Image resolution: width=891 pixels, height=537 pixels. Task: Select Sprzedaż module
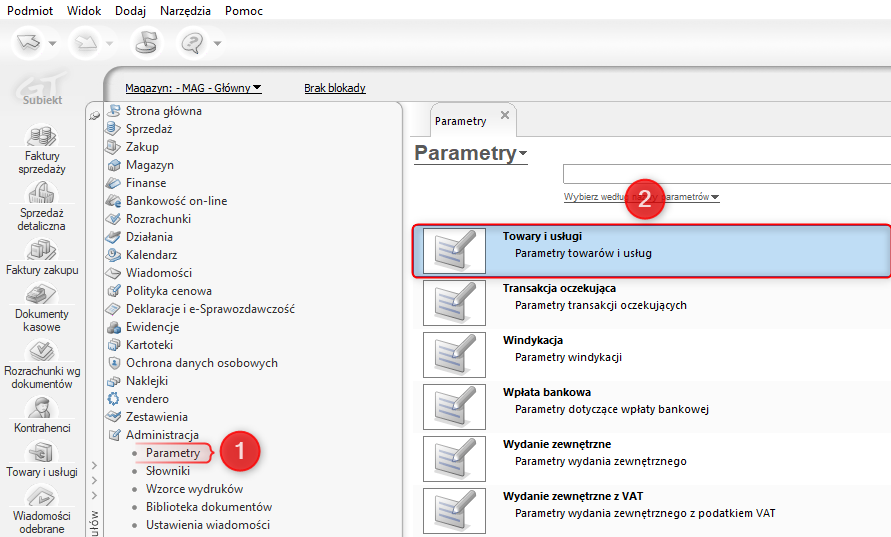[149, 129]
